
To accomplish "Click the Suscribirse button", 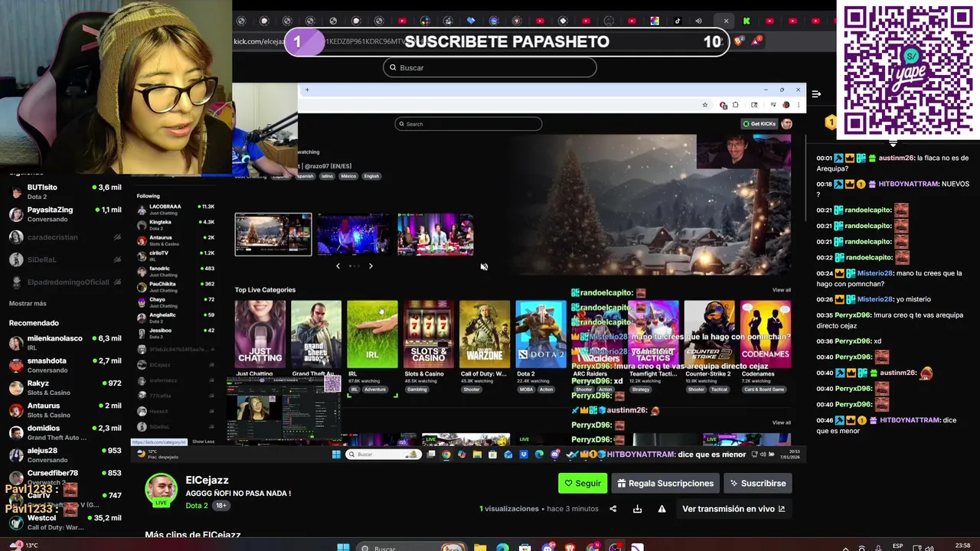I will click(758, 483).
